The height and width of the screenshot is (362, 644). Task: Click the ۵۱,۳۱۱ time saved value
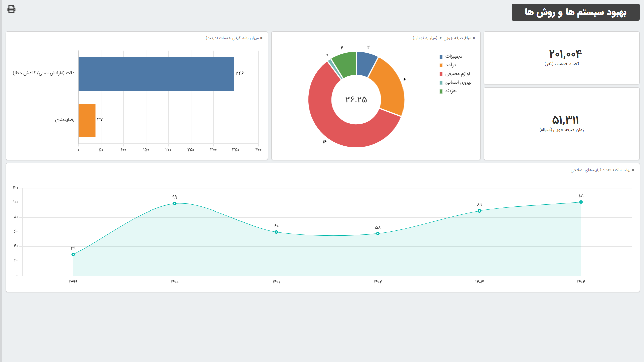click(x=566, y=120)
